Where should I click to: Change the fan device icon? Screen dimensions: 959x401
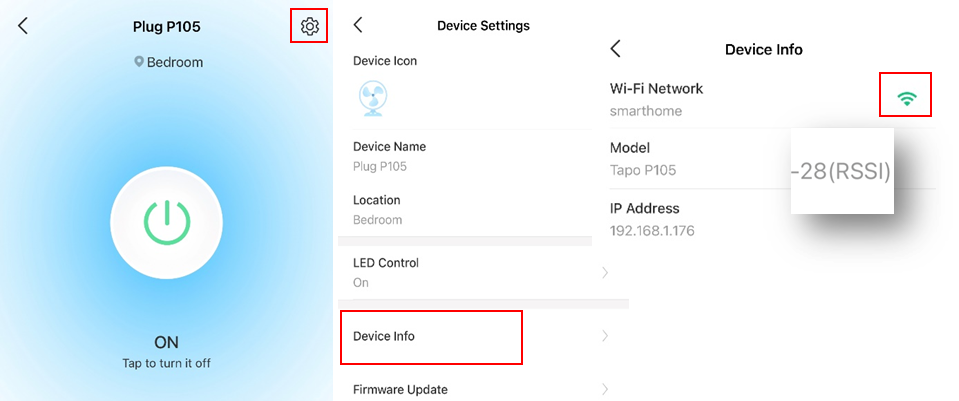coord(372,99)
